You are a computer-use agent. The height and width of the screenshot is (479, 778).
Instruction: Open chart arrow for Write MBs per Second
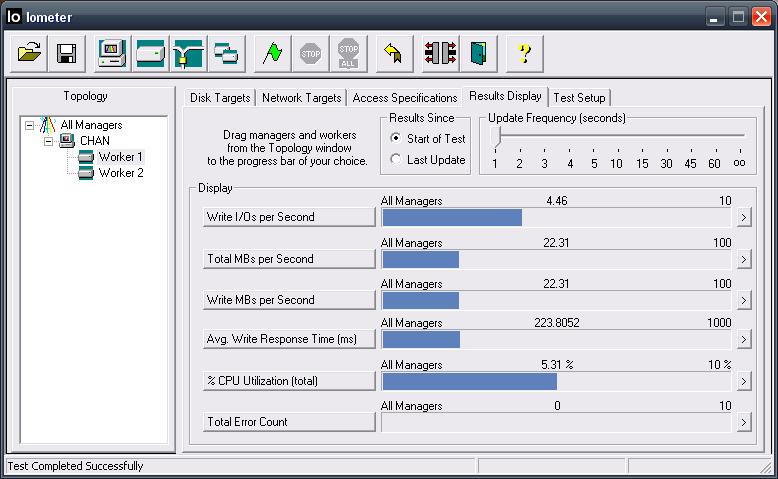coord(743,300)
